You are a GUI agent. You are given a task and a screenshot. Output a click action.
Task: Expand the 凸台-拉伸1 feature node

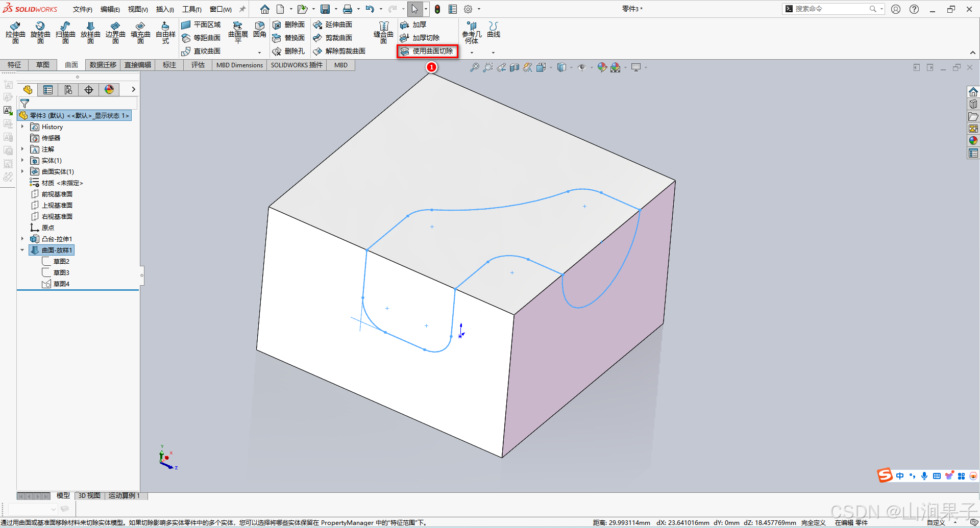22,239
